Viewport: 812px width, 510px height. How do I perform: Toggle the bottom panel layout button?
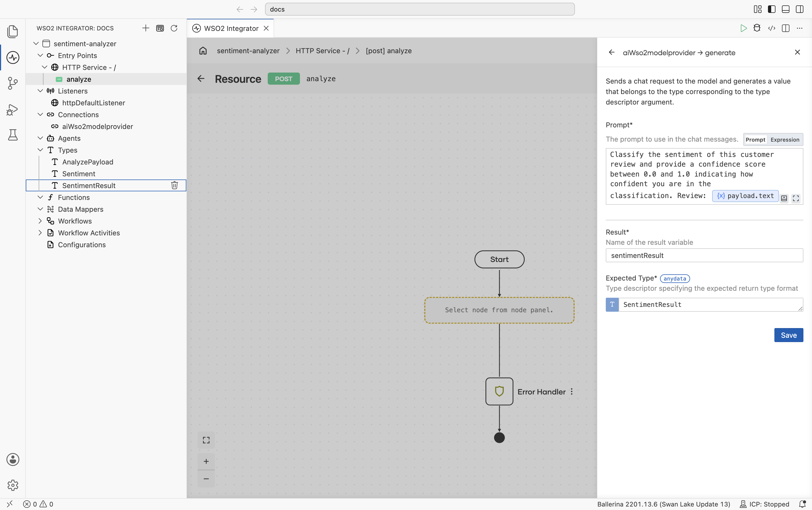(x=785, y=9)
